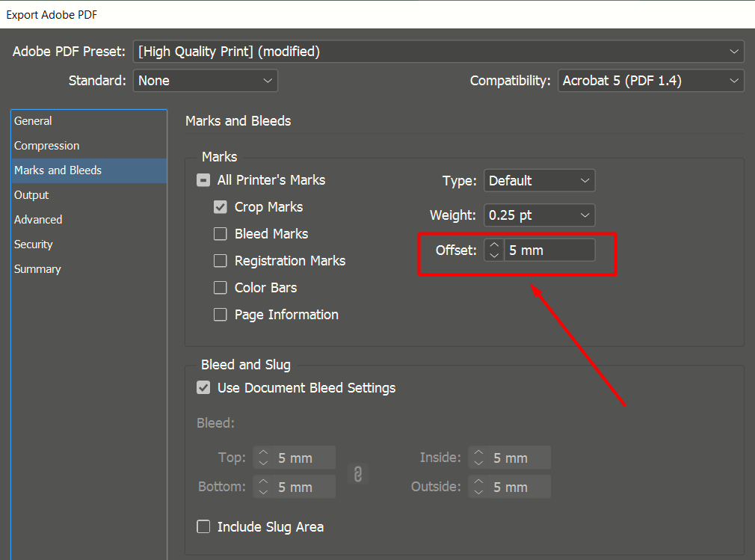
Task: Uncheck the Crop Marks checkbox
Action: tap(221, 207)
